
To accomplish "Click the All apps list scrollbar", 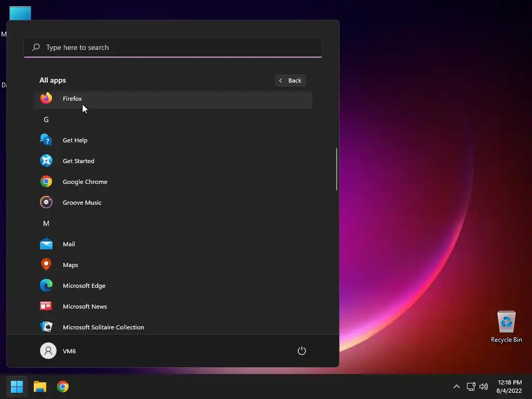I will tap(337, 169).
